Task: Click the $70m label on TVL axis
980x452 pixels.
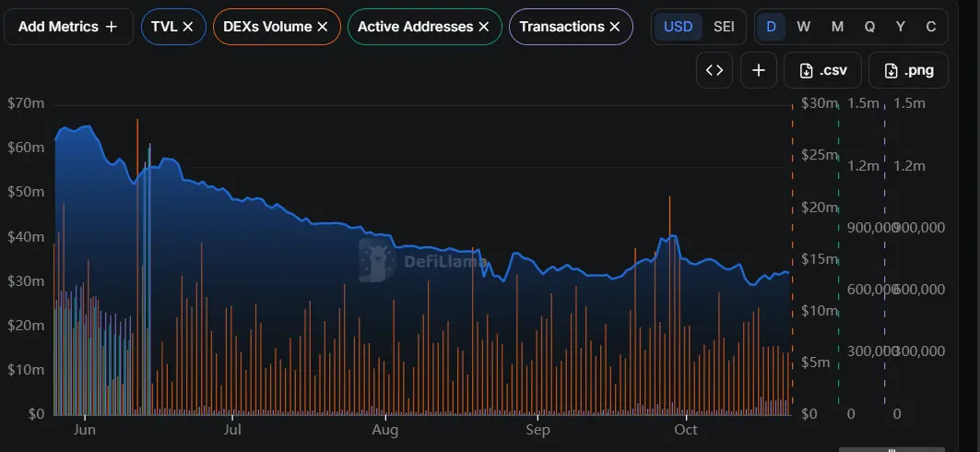Action: [26, 103]
